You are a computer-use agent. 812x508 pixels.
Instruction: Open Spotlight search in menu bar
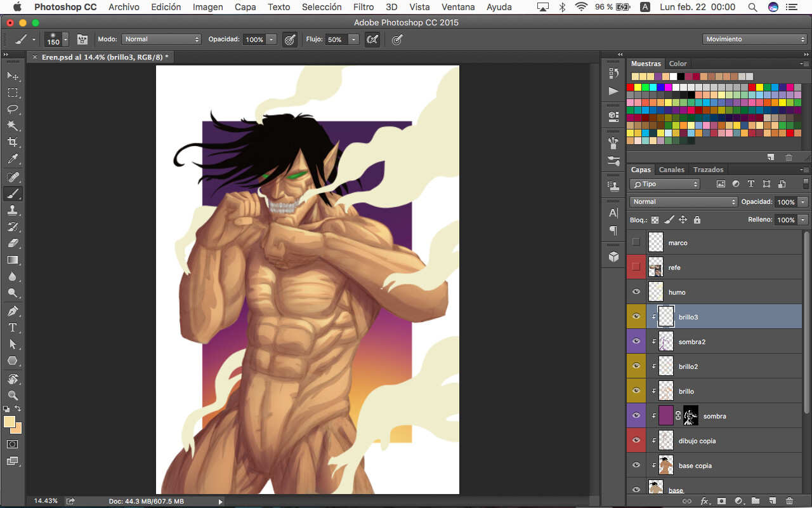pyautogui.click(x=752, y=7)
